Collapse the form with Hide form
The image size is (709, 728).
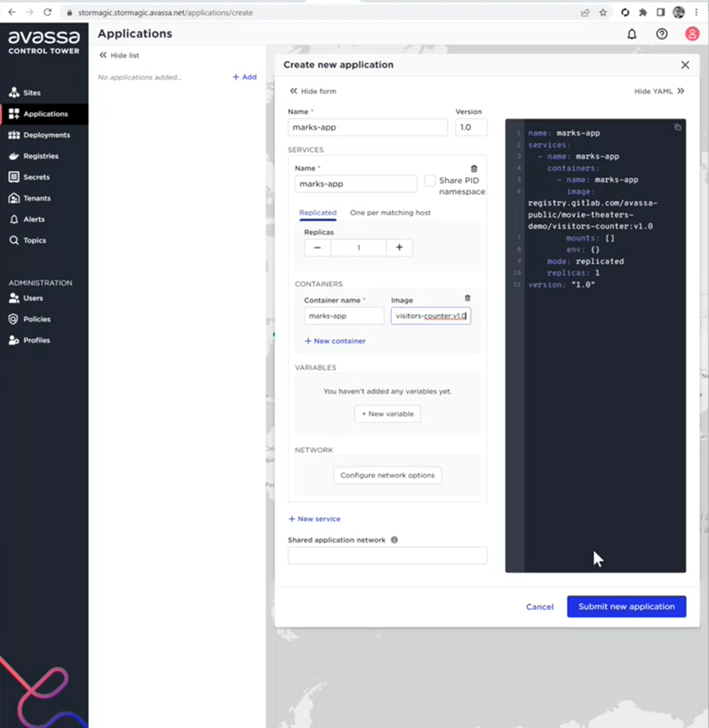click(x=313, y=91)
